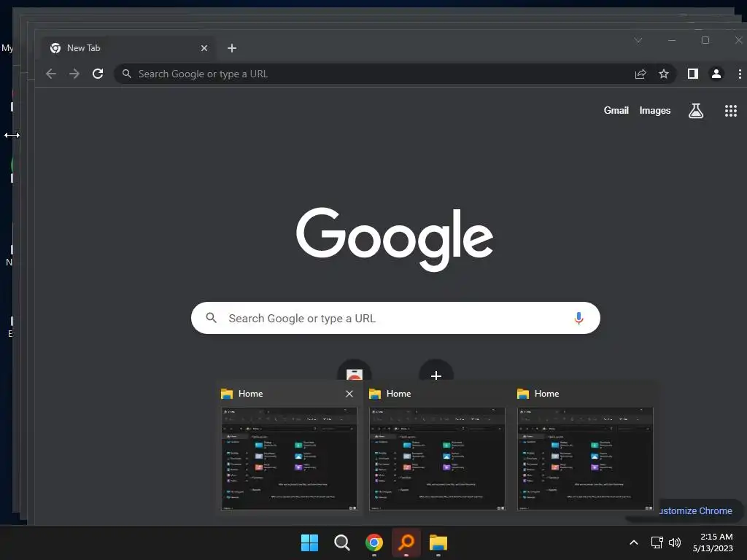Click the Google search box
Viewport: 747px width, 560px height.
pos(395,318)
